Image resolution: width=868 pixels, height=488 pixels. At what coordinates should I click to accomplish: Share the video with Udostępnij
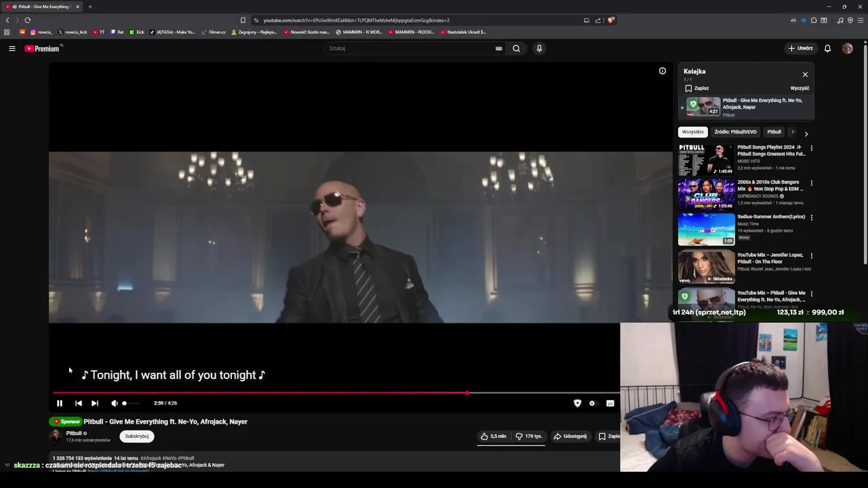570,436
